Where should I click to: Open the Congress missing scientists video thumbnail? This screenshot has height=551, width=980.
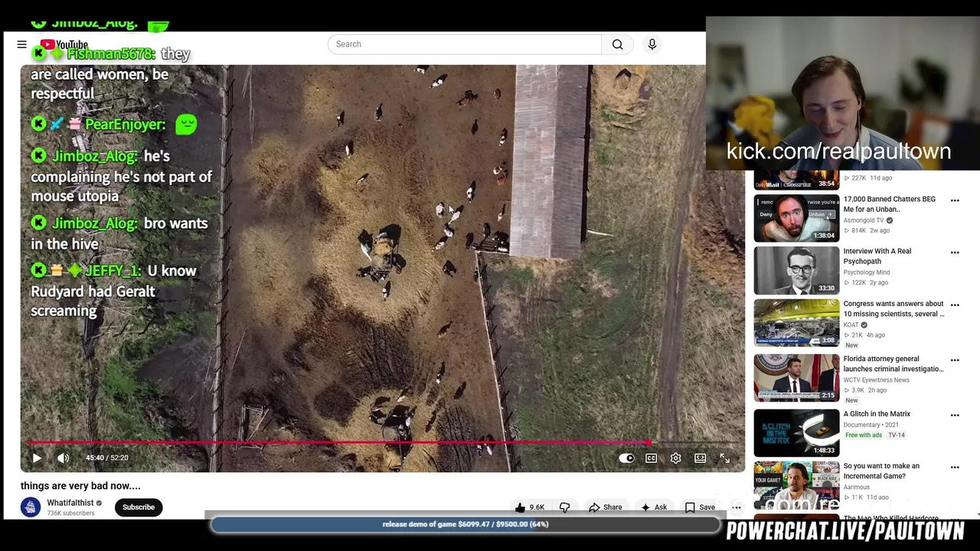click(796, 323)
